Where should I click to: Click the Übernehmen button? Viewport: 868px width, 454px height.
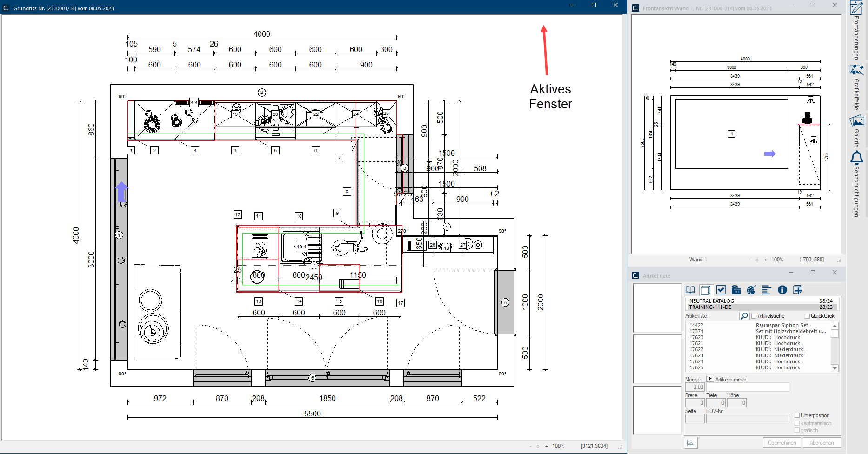(782, 443)
